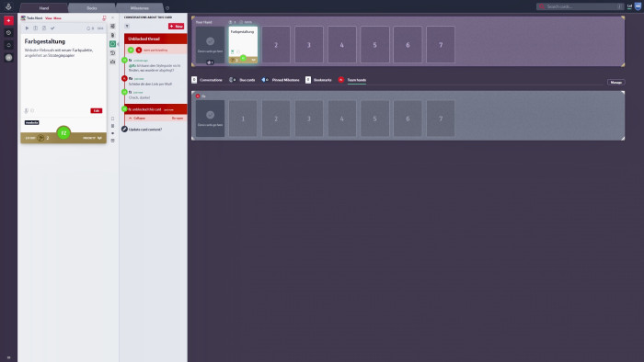644x362 pixels.
Task: Click the user avatar in left sidebar
Action: 8,58
